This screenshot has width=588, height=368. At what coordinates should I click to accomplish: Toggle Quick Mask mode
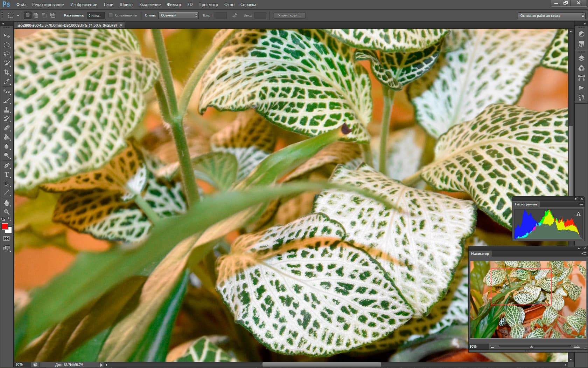[7, 239]
